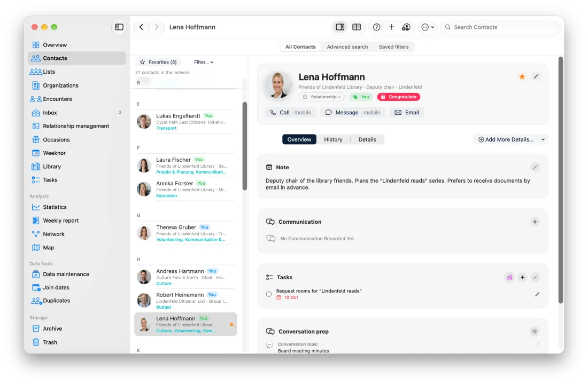This screenshot has height=385, width=588.
Task: Open Organizations in sidebar
Action: [x=76, y=85]
